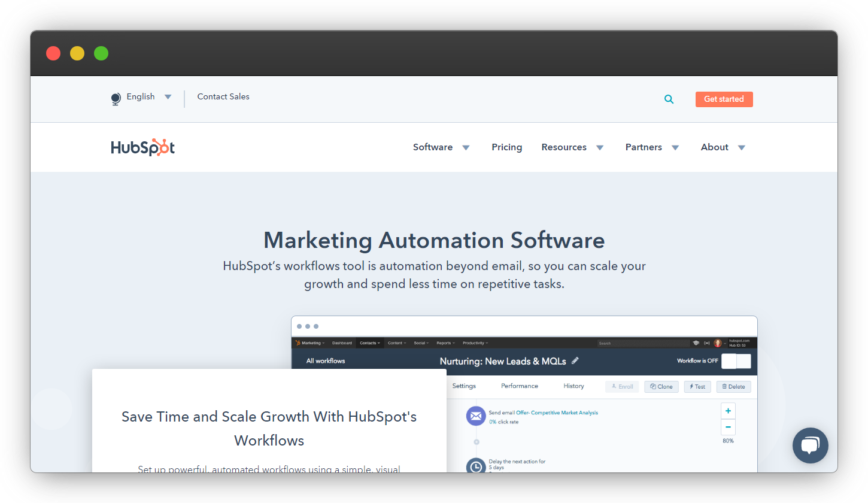Open Marketing dropdown in app screenshot
This screenshot has width=868, height=503.
coord(313,343)
